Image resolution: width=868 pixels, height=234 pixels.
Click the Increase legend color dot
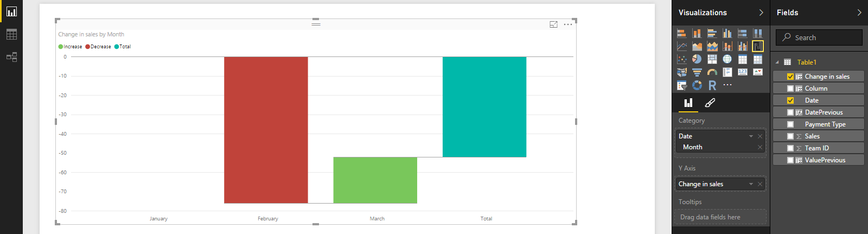pos(61,47)
